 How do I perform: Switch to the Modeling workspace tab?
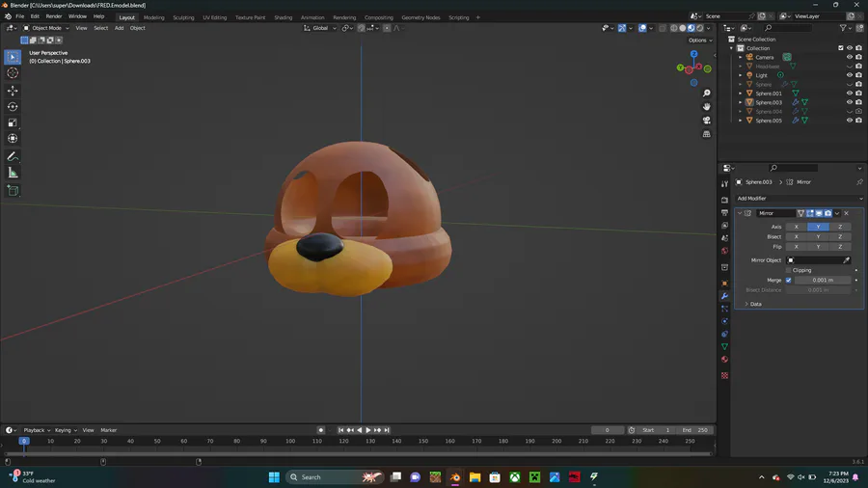coord(154,17)
